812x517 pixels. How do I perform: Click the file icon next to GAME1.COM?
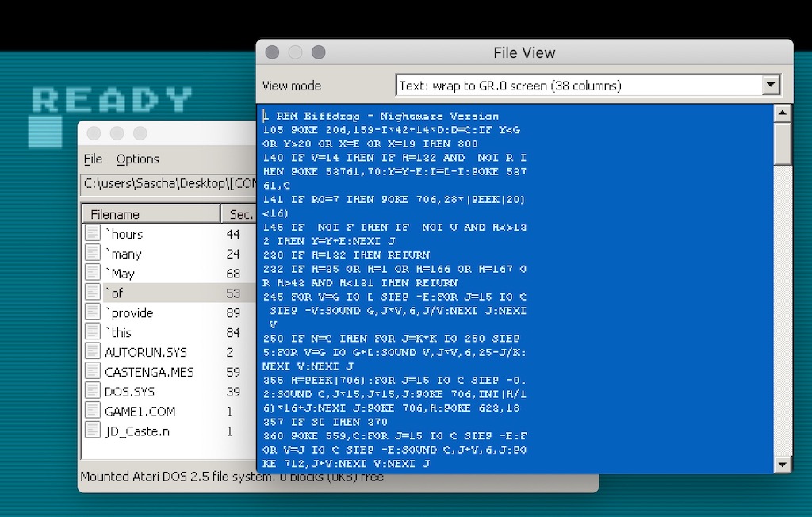pyautogui.click(x=93, y=410)
